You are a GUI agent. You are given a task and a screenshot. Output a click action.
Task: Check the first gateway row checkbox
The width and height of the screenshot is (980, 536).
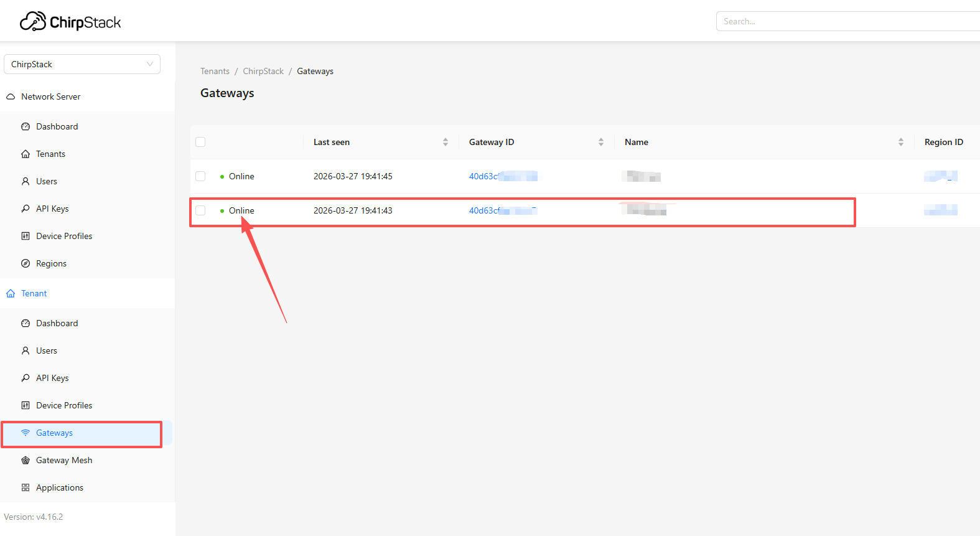click(200, 176)
